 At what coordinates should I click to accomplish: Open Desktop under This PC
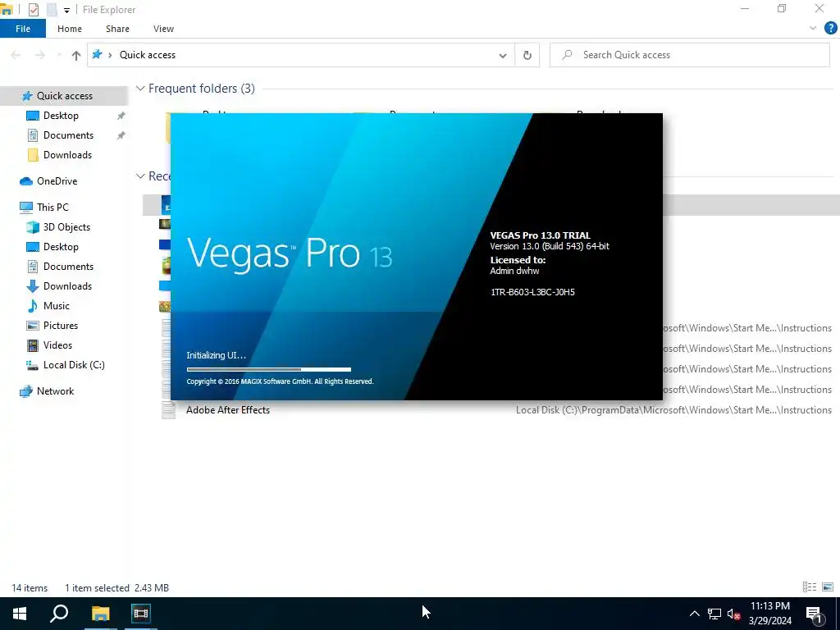pos(61,247)
